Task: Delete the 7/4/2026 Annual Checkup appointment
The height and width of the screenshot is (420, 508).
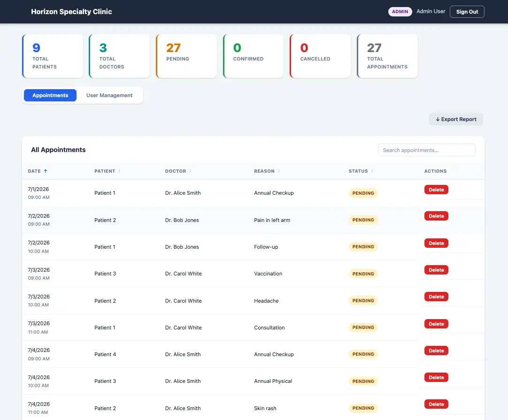Action: (x=436, y=351)
